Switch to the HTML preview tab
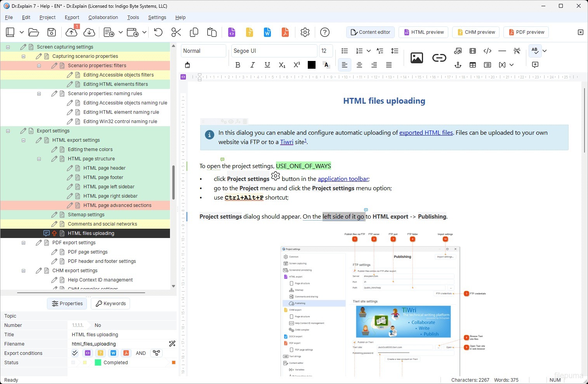 point(423,32)
